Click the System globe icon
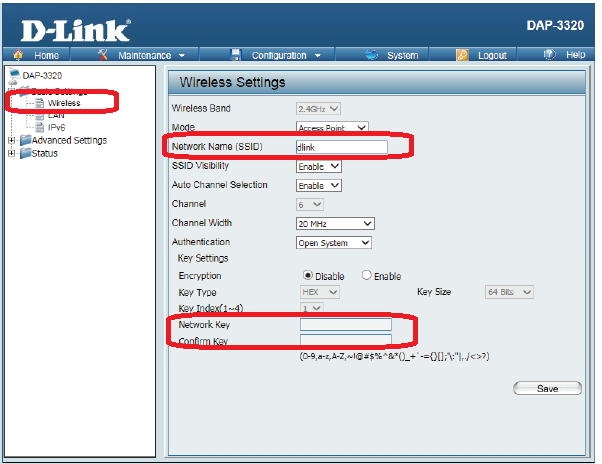 click(372, 54)
